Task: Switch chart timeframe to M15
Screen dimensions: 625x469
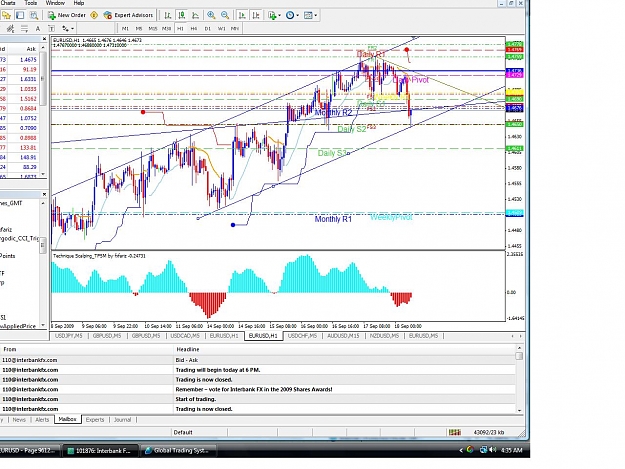Action: [153, 28]
